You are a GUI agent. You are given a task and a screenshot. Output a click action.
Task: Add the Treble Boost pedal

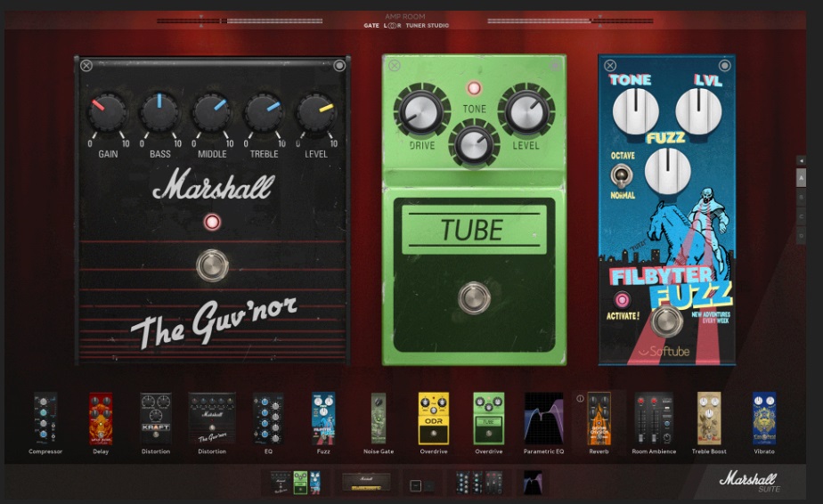709,419
